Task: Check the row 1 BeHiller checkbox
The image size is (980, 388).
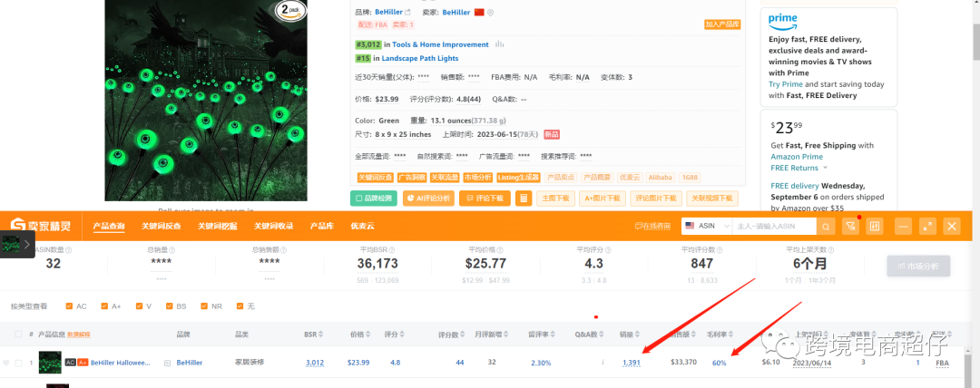Action: click(x=18, y=363)
